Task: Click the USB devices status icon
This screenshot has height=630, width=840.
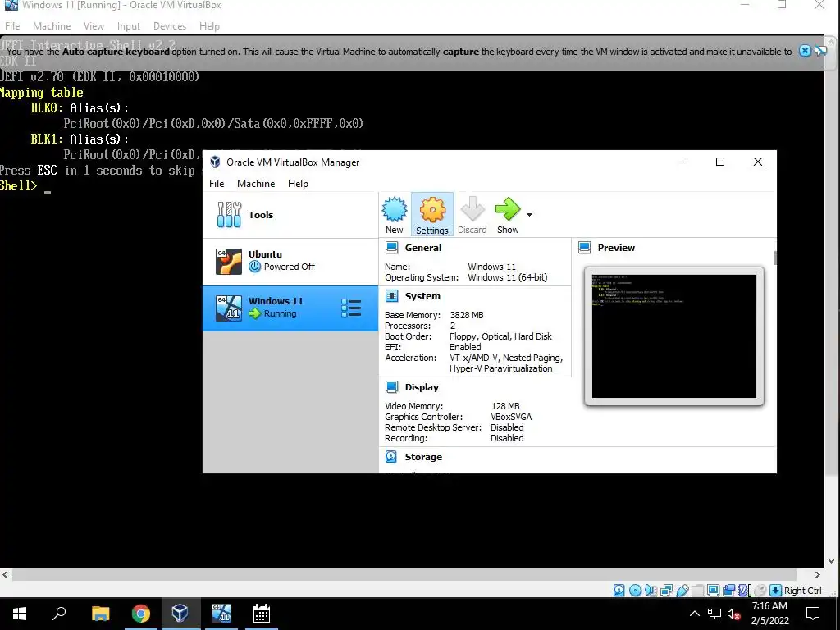Action: pos(682,591)
